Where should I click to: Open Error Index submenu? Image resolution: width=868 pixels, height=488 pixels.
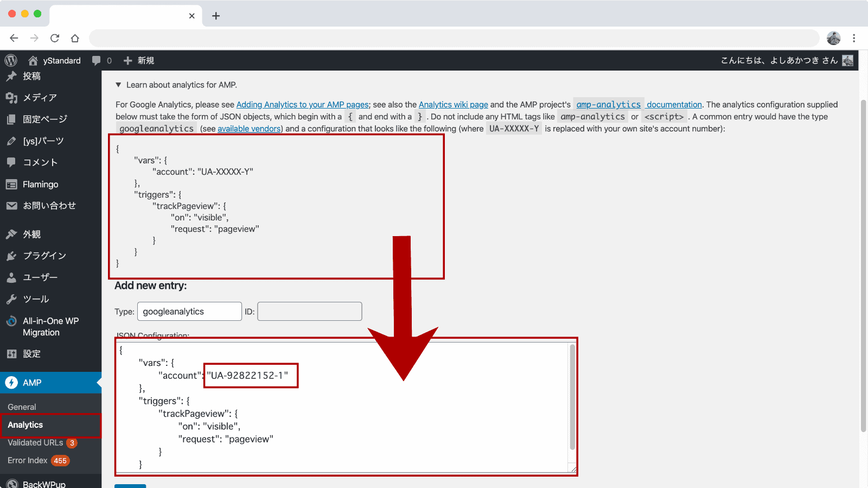pos(28,460)
